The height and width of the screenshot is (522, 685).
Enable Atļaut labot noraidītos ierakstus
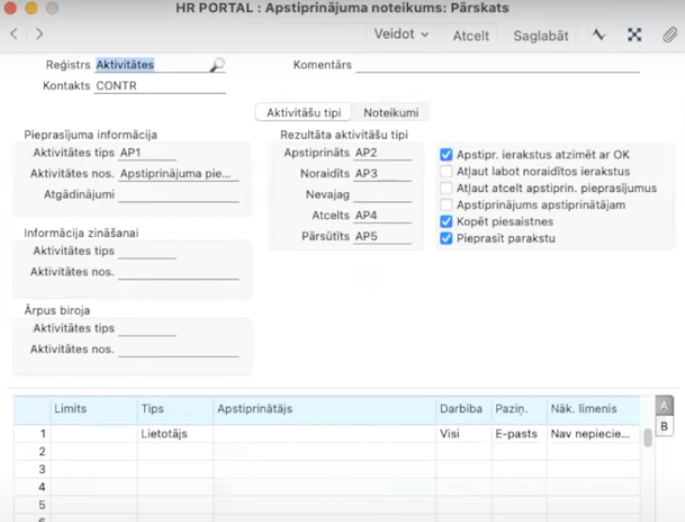447,172
